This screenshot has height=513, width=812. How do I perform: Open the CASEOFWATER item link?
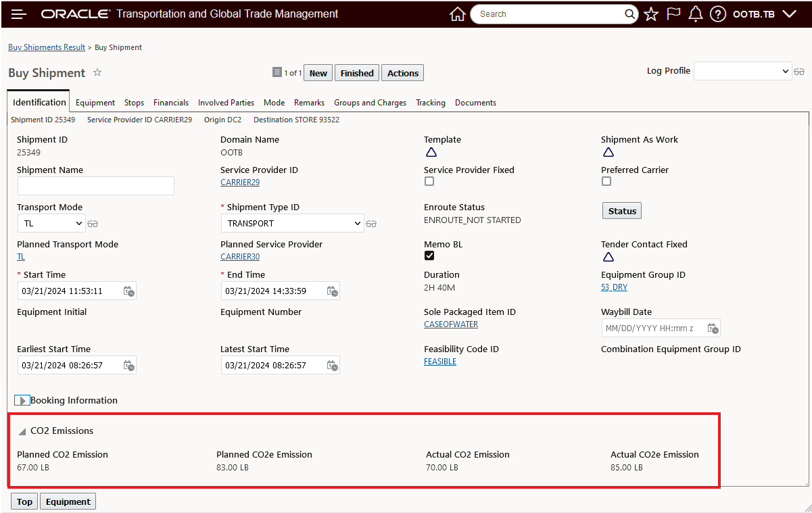point(451,324)
